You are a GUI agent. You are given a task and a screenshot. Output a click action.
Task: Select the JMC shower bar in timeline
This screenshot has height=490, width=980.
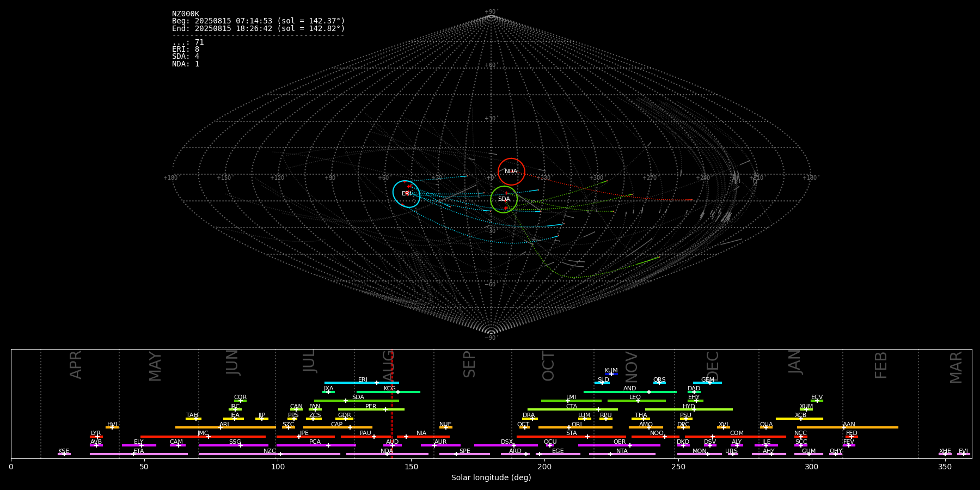pos(203,436)
